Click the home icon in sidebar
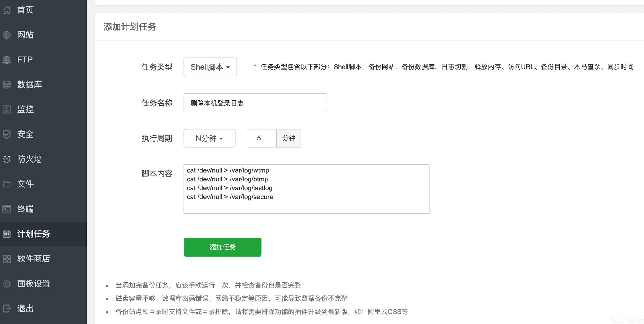The image size is (644, 324). 7,10
